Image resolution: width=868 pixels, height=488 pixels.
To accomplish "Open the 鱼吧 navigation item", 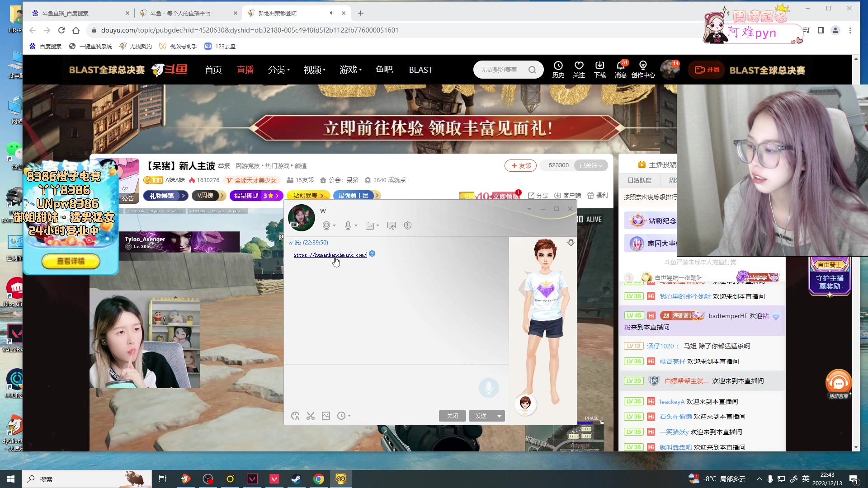I will pyautogui.click(x=384, y=70).
